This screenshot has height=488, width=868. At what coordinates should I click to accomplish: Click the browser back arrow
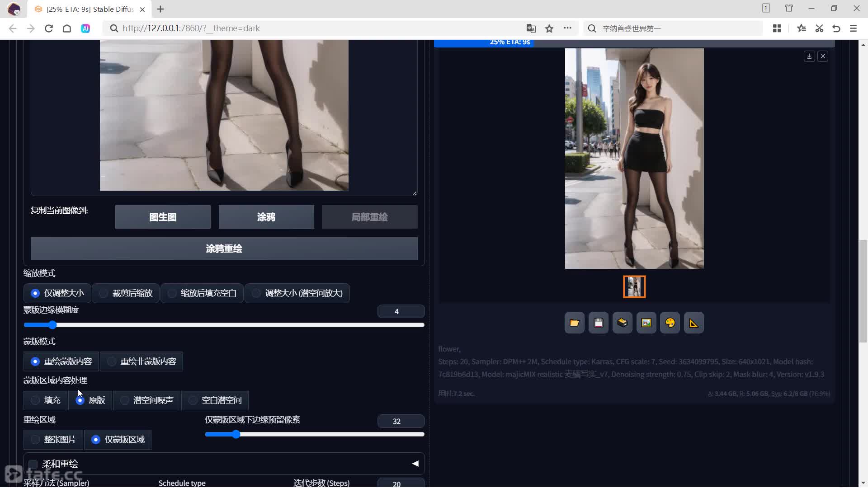pos(13,28)
